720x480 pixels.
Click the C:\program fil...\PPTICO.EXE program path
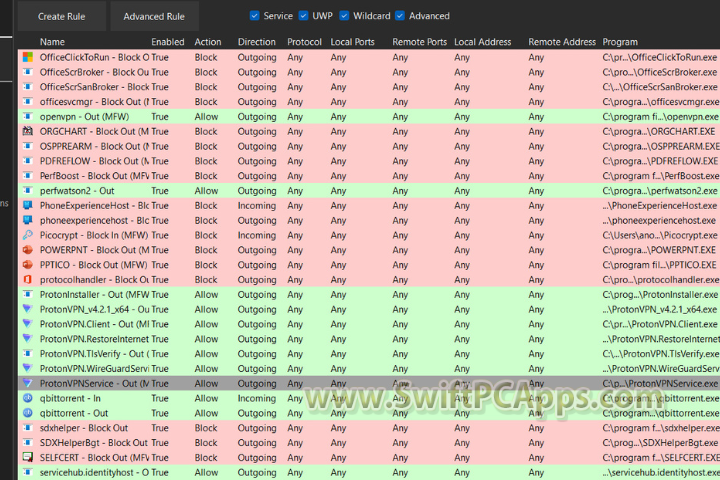coord(659,265)
